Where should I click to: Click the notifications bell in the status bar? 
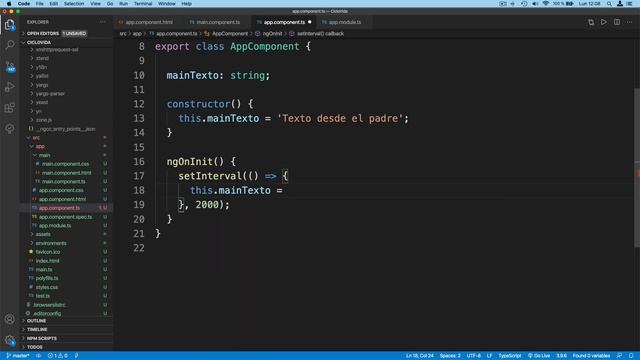pos(631,356)
